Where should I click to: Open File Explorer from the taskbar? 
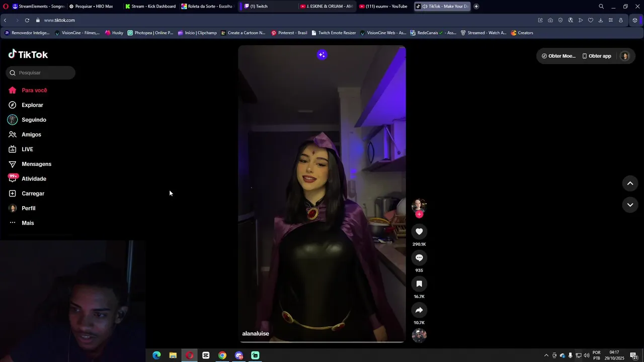click(x=173, y=355)
